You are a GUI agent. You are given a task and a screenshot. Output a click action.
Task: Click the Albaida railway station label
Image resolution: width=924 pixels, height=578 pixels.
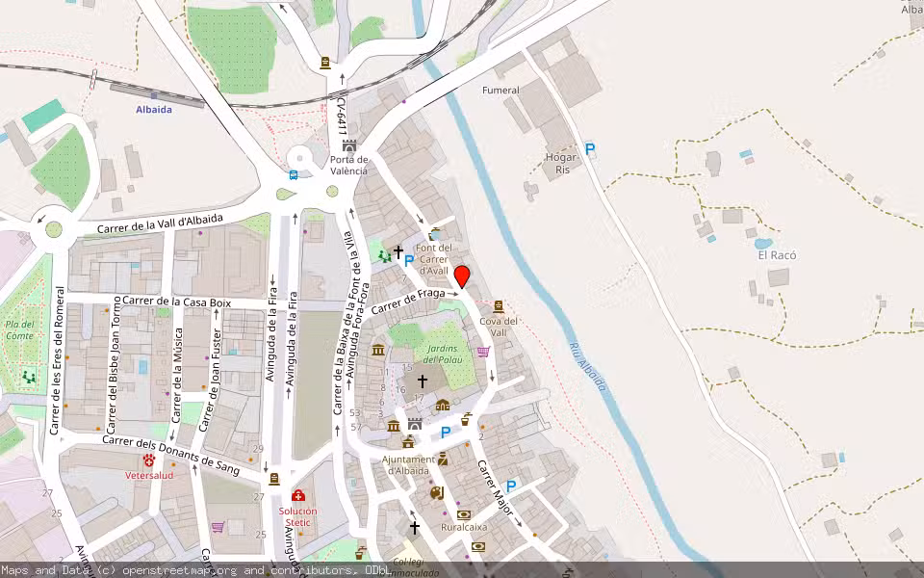point(154,109)
